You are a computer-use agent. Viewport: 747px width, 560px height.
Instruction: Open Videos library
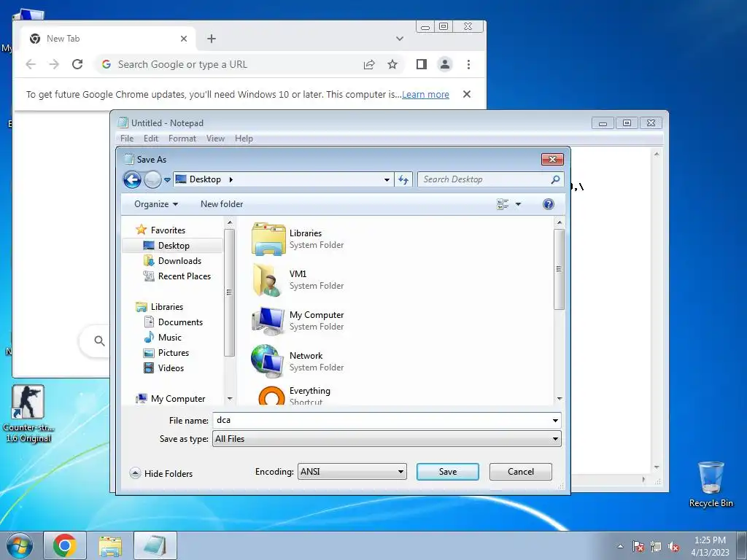pyautogui.click(x=171, y=368)
